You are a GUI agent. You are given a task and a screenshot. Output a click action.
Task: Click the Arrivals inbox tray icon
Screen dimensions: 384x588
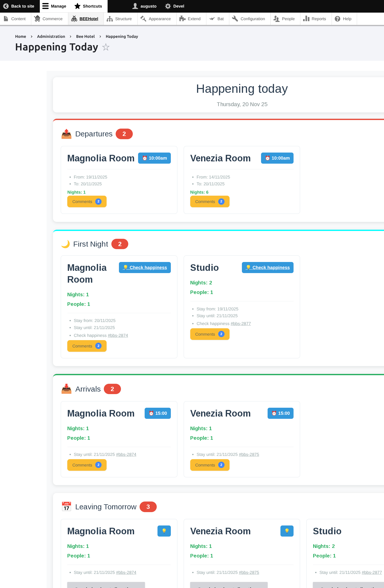[x=67, y=389]
